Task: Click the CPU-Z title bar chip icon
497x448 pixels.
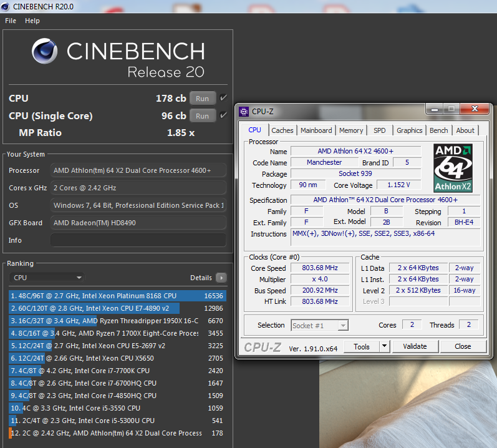Action: tap(244, 112)
